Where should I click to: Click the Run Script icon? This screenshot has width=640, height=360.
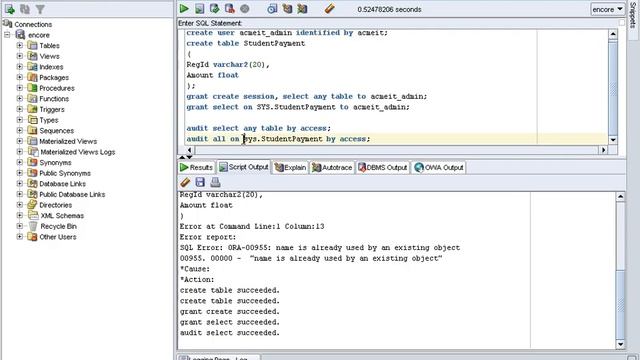(x=199, y=9)
